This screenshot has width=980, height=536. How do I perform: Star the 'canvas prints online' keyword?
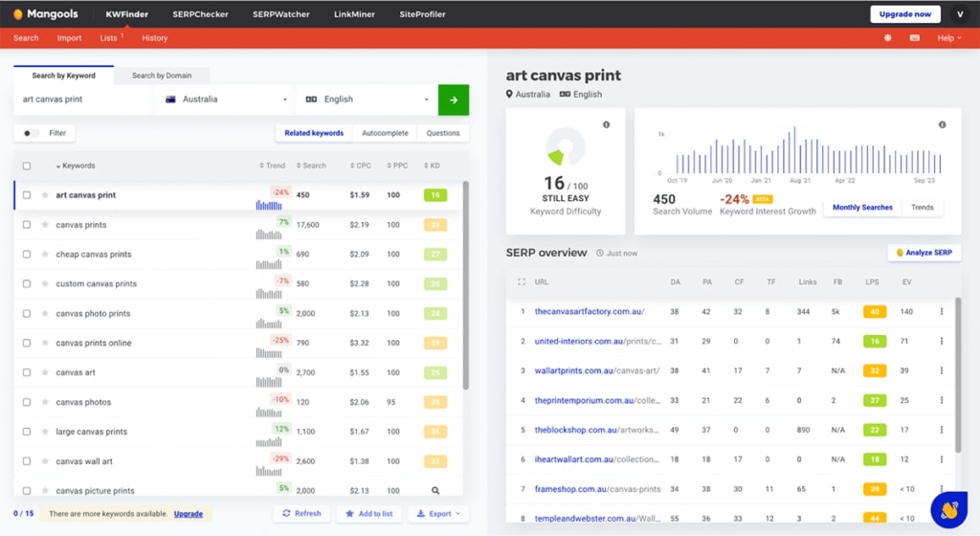pyautogui.click(x=45, y=343)
